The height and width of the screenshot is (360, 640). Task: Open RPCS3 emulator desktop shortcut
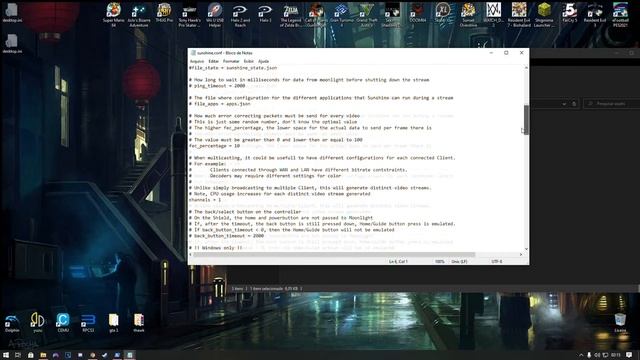click(88, 322)
